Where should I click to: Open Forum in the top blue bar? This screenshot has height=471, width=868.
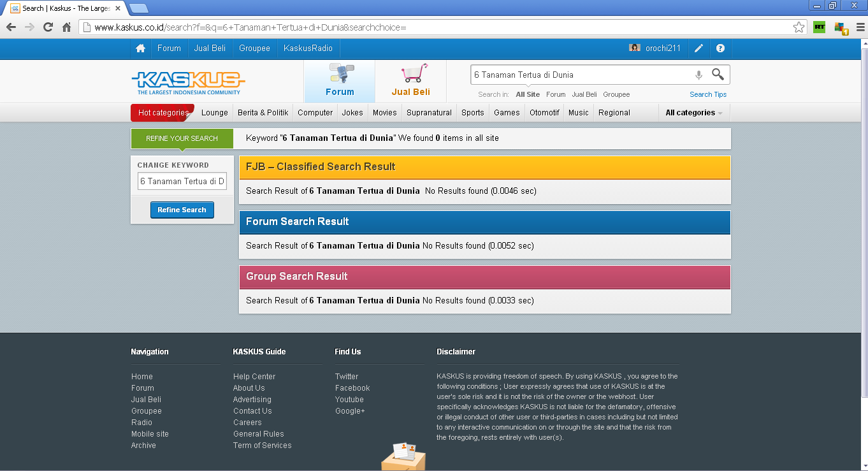tap(169, 48)
